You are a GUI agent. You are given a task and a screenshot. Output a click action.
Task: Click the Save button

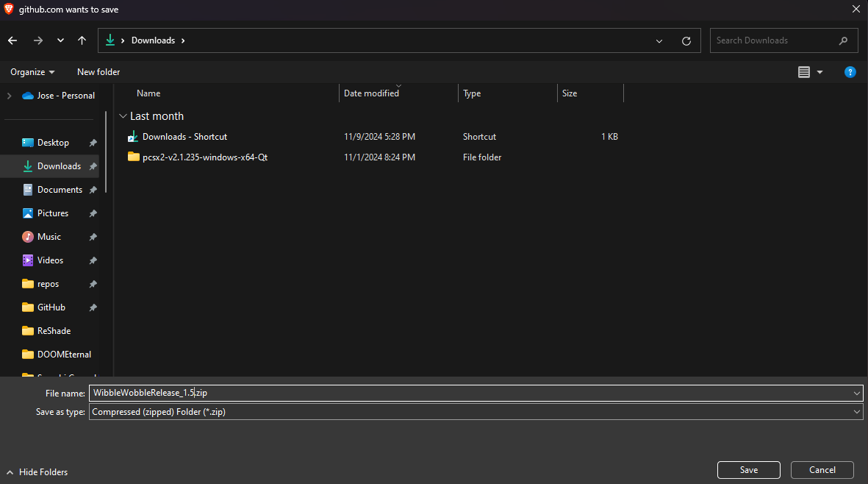click(748, 470)
